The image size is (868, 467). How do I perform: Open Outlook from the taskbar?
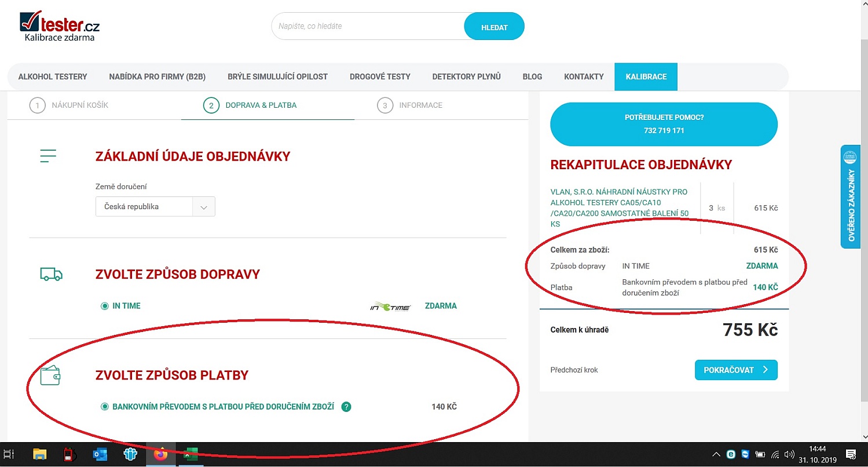[100, 454]
